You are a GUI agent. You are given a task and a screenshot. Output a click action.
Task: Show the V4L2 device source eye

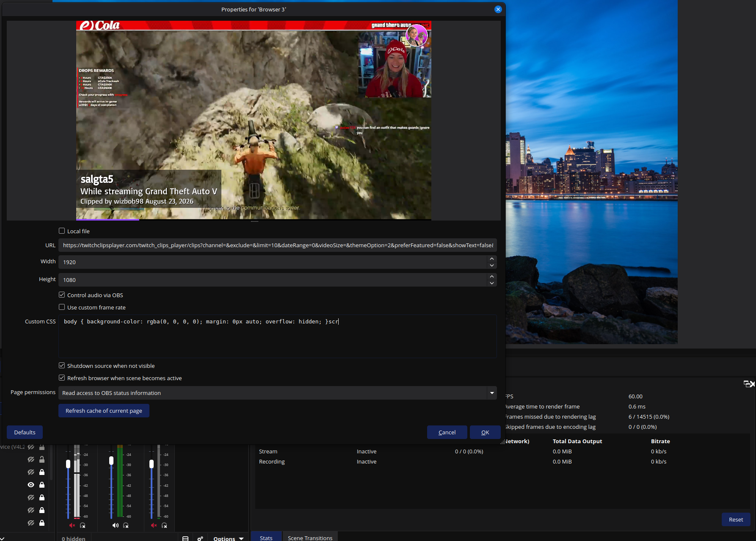tap(31, 447)
